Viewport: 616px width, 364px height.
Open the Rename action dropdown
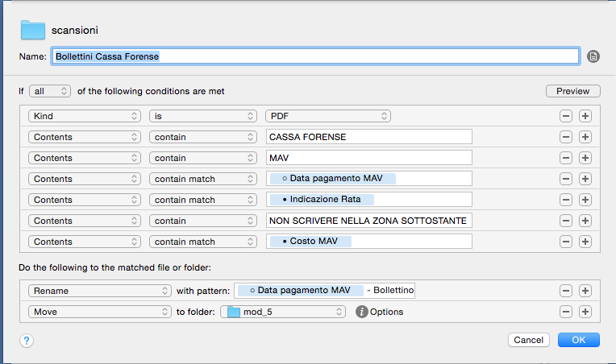(x=99, y=291)
